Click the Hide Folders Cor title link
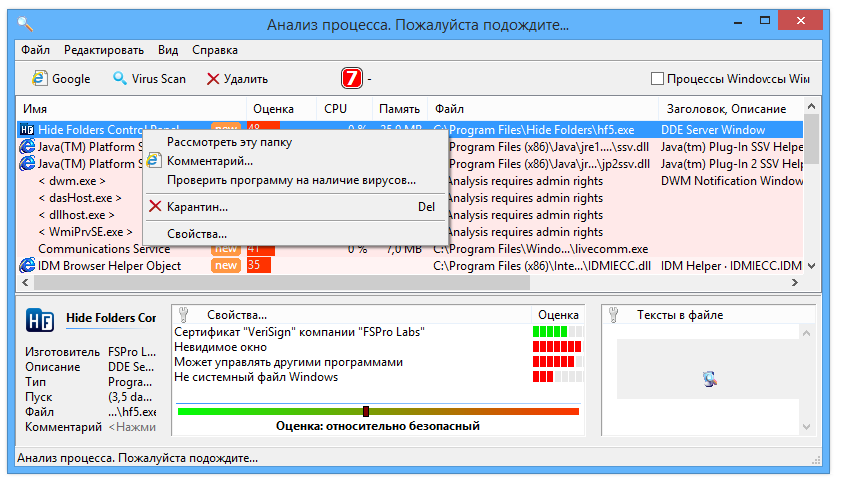This screenshot has height=483, width=846. click(111, 318)
